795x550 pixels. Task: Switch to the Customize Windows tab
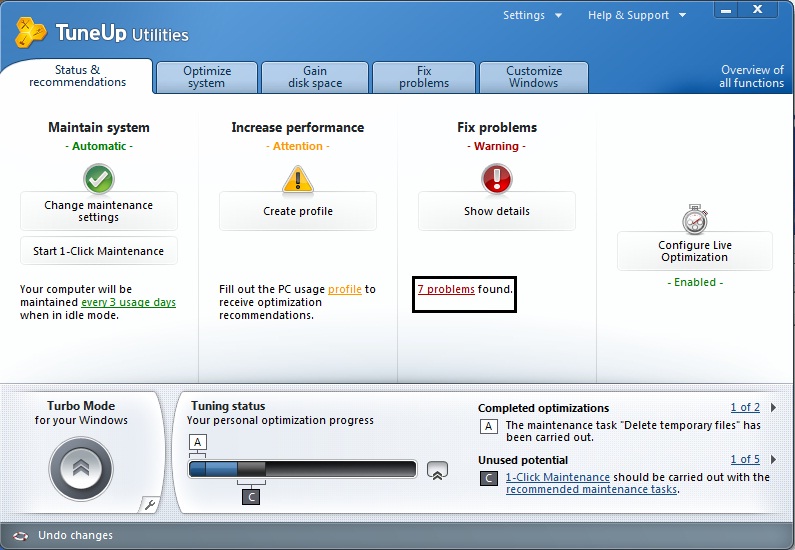point(534,77)
